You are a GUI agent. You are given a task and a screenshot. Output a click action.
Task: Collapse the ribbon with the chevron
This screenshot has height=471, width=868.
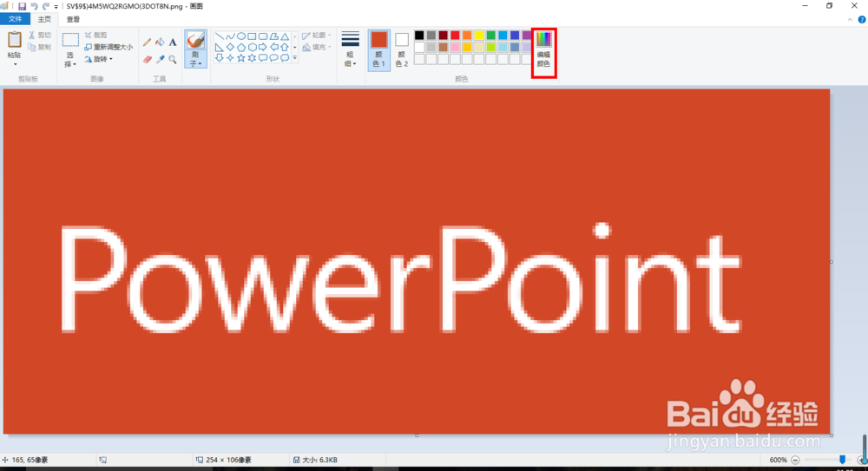851,20
